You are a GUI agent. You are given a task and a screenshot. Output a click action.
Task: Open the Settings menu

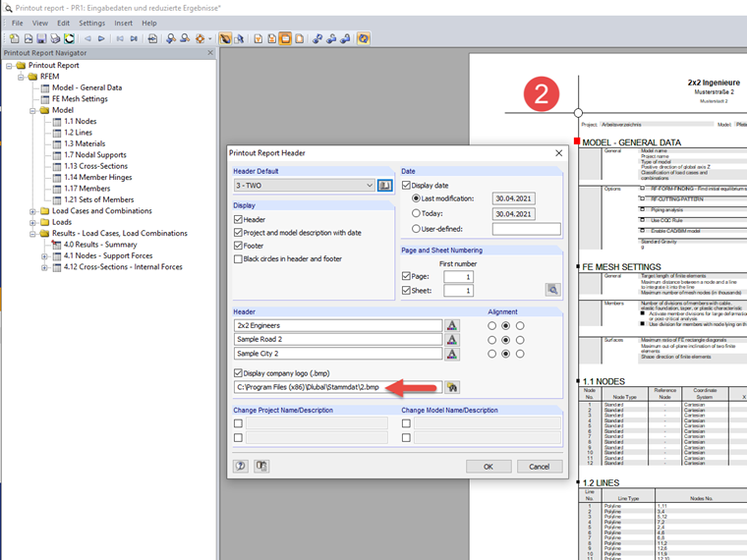92,23
